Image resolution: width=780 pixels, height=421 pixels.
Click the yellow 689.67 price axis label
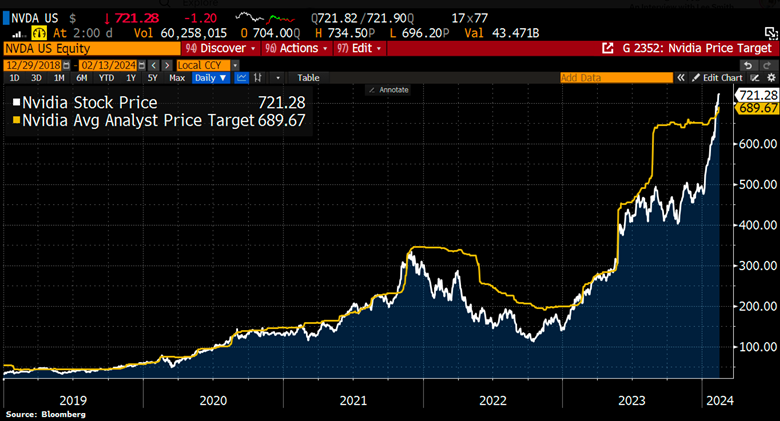tap(758, 108)
